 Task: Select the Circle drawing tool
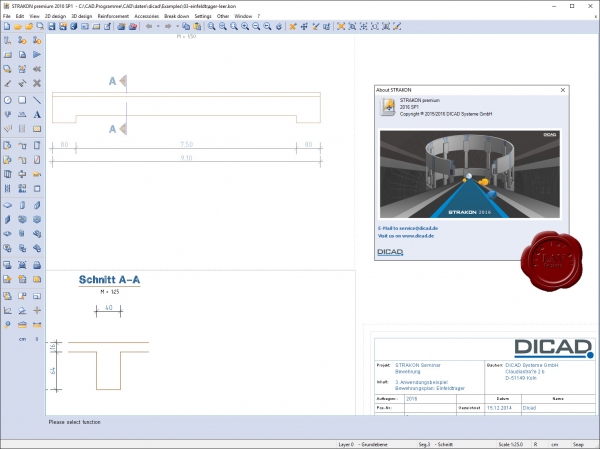(8, 100)
